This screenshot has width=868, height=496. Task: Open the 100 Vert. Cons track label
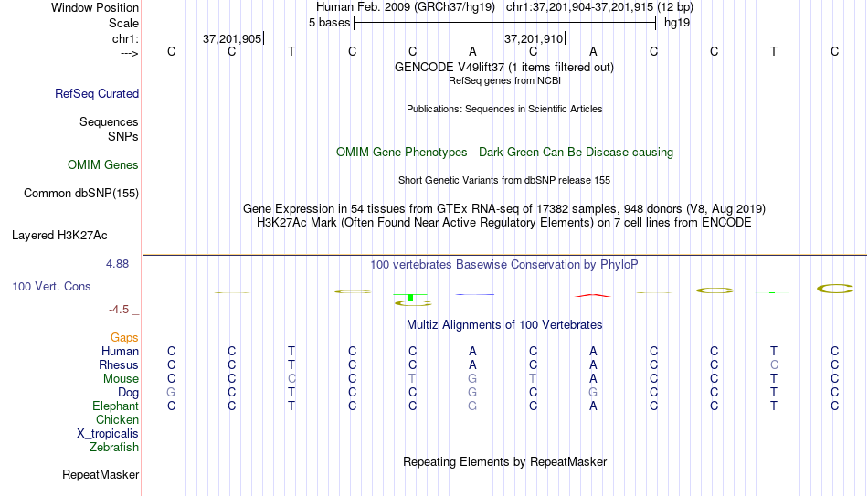(51, 286)
